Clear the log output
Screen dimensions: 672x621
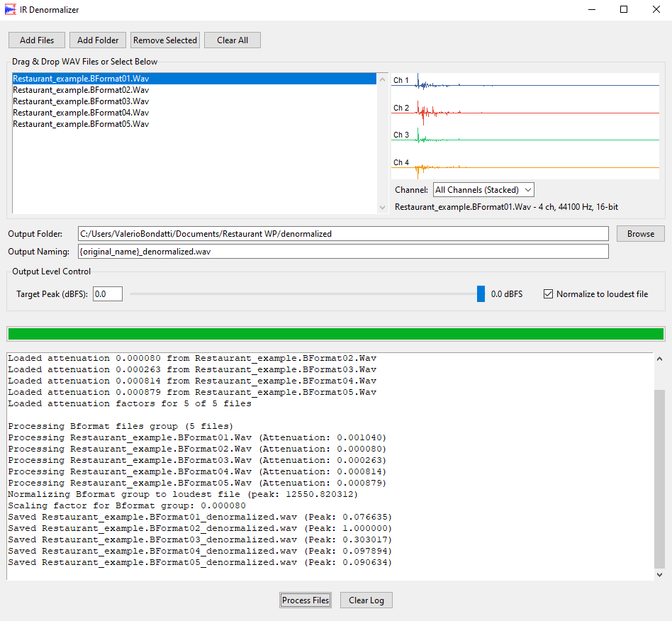tap(366, 600)
